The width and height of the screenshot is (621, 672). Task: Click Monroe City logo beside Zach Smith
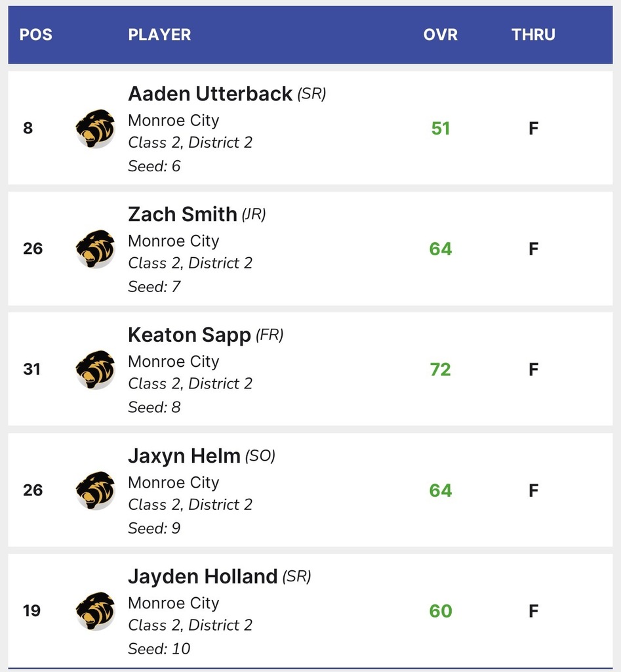click(x=95, y=249)
